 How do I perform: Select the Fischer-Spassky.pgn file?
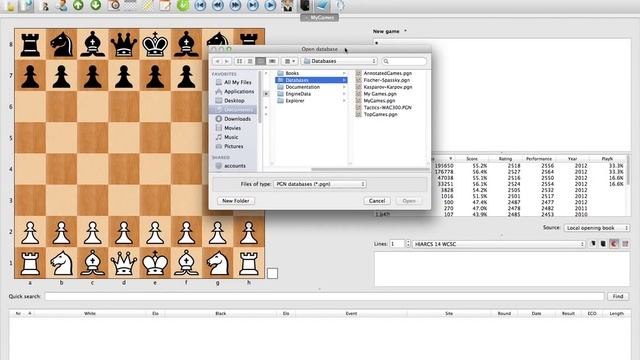[387, 80]
